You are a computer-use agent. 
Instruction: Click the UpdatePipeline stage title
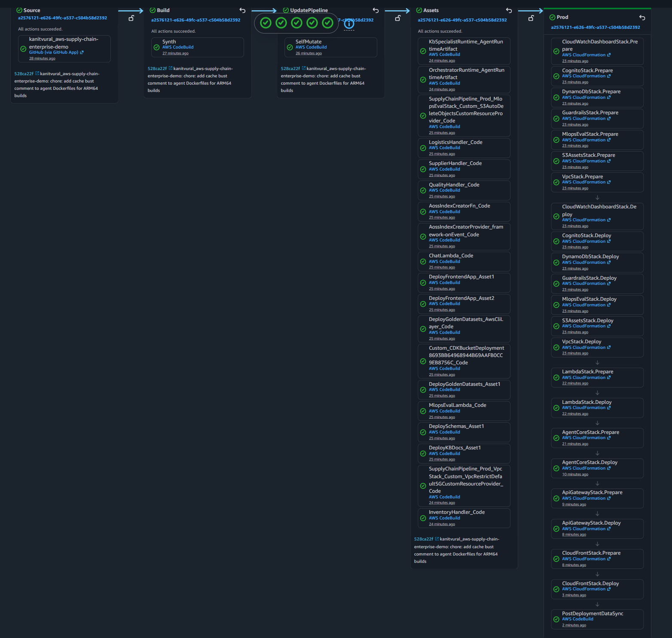pyautogui.click(x=309, y=10)
